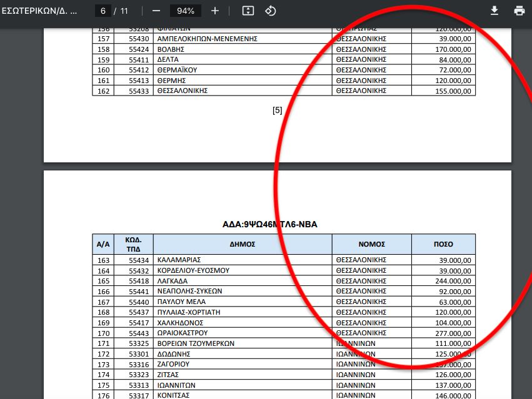Click the Α/Α column header
532x399 pixels.
(x=103, y=244)
